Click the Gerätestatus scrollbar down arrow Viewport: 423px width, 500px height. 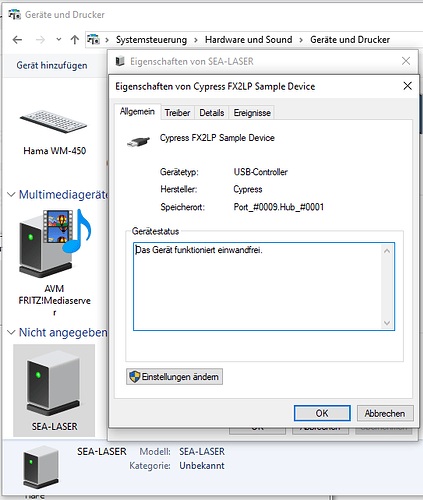click(x=387, y=323)
